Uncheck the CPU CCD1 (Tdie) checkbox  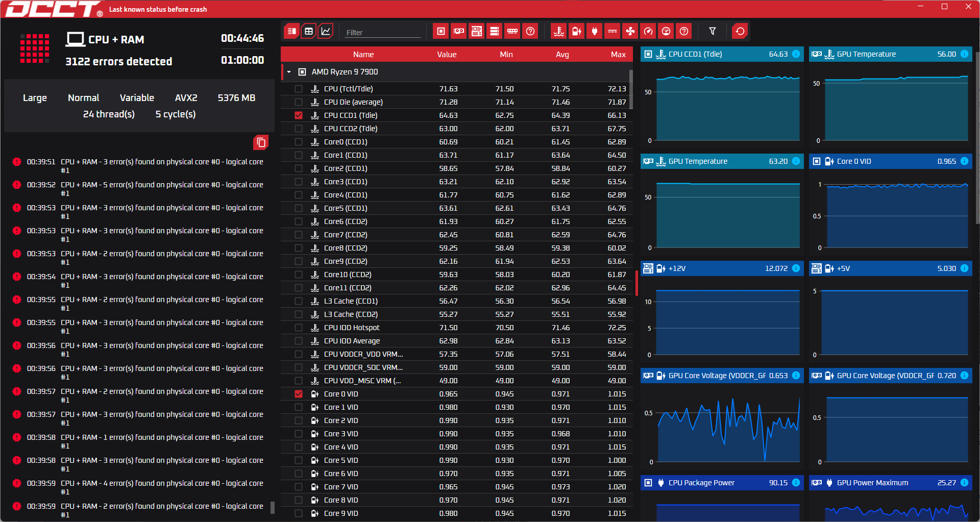[x=299, y=115]
